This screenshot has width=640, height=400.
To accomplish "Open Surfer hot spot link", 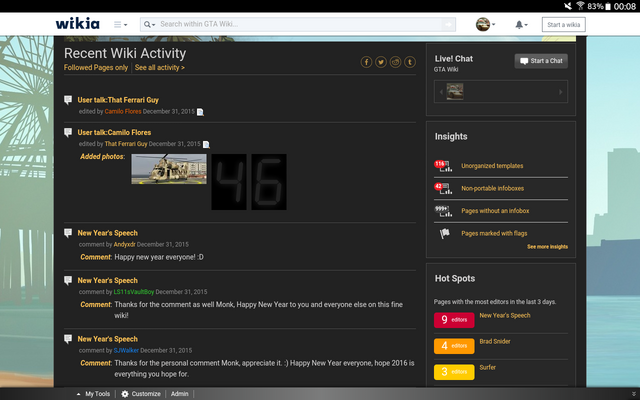I will (x=487, y=367).
